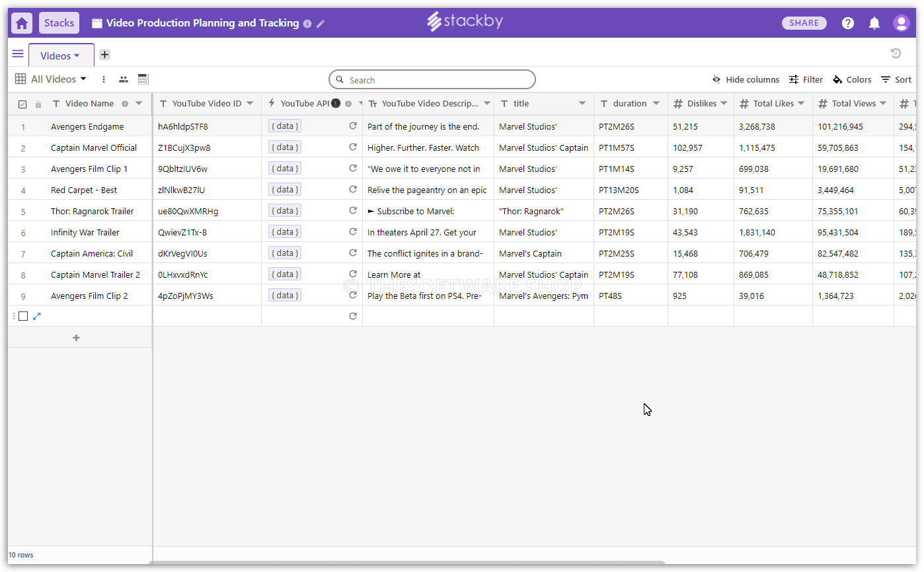This screenshot has height=572, width=924.
Task: Edit stack name with pencil icon
Action: (321, 23)
